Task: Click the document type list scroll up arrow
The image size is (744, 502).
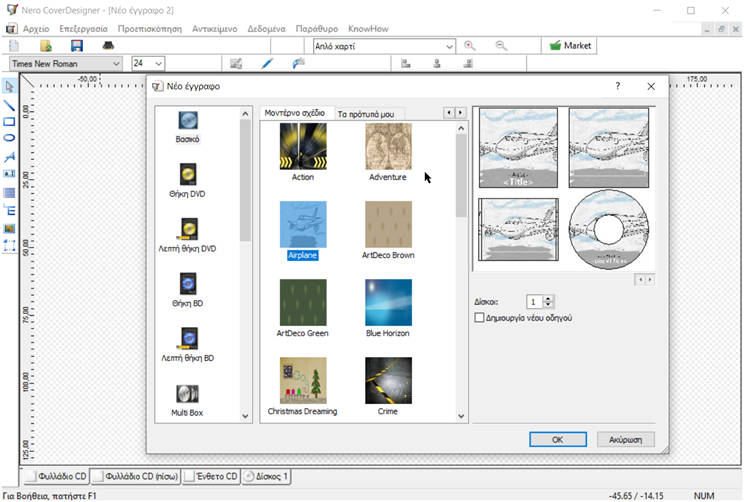Action: pos(245,114)
